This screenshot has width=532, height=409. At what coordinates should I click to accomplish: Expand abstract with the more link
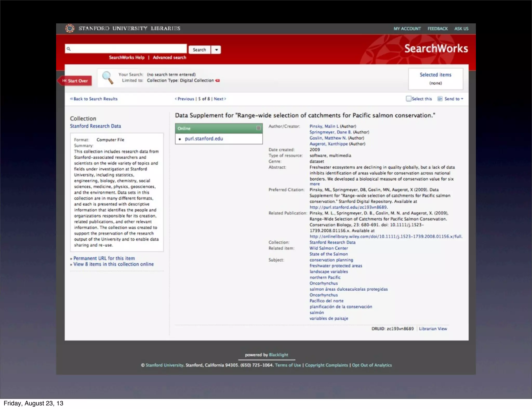click(315, 184)
